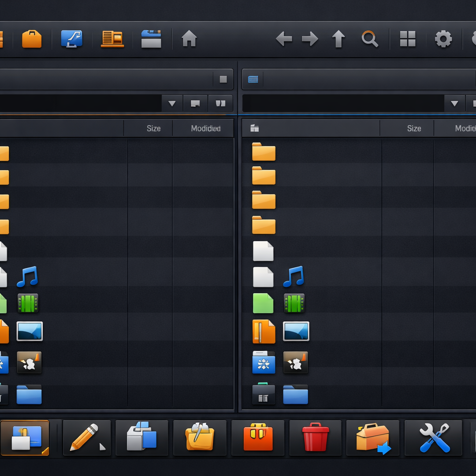This screenshot has width=476, height=476.
Task: Go up one level with up arrow
Action: pos(338,39)
